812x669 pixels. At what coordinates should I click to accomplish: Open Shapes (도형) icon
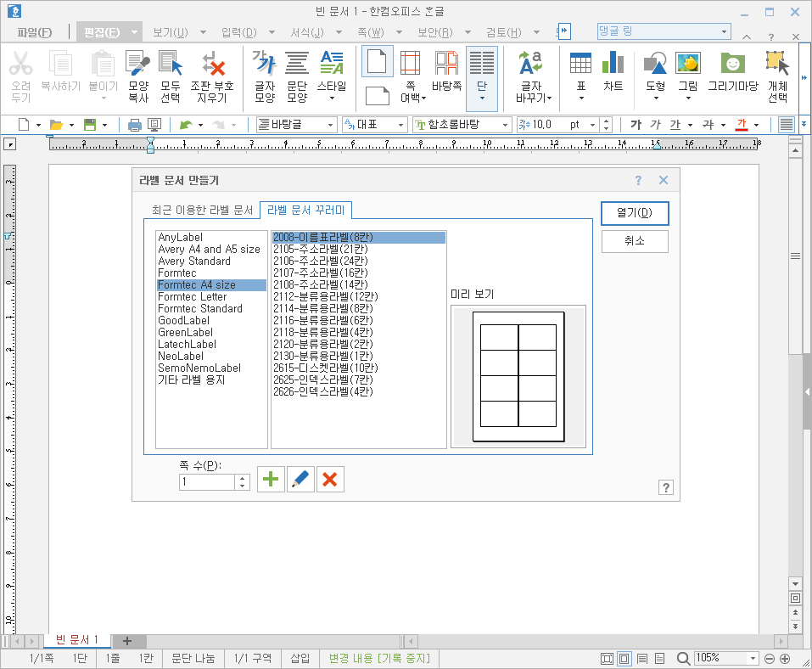(x=655, y=63)
